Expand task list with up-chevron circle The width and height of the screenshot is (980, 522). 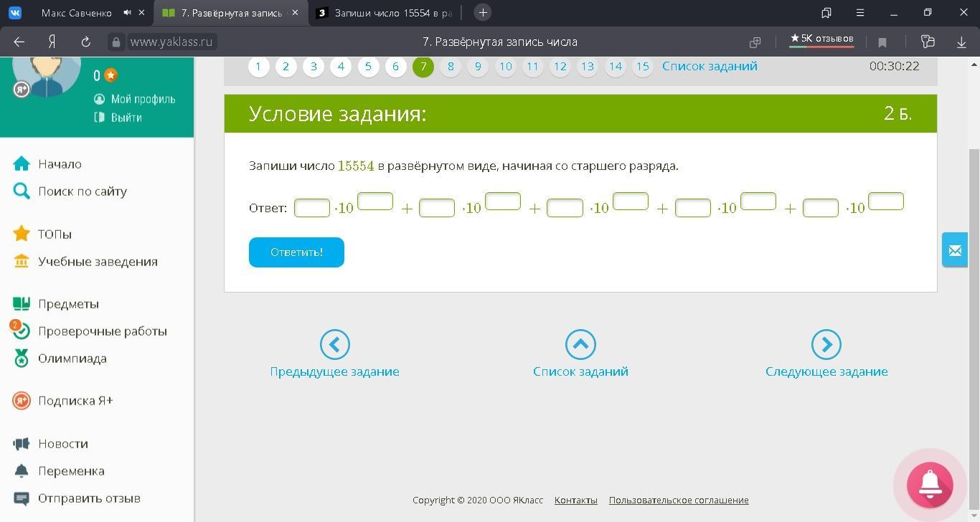(580, 345)
